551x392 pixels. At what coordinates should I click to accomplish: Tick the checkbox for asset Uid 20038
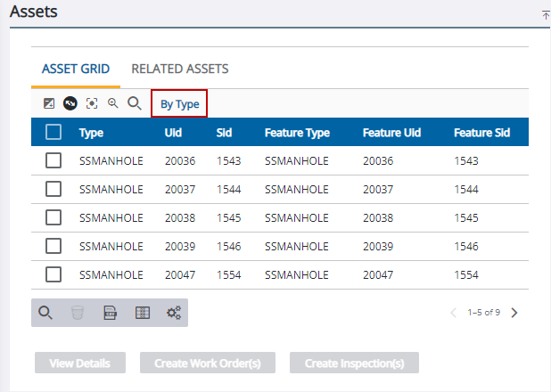click(53, 217)
